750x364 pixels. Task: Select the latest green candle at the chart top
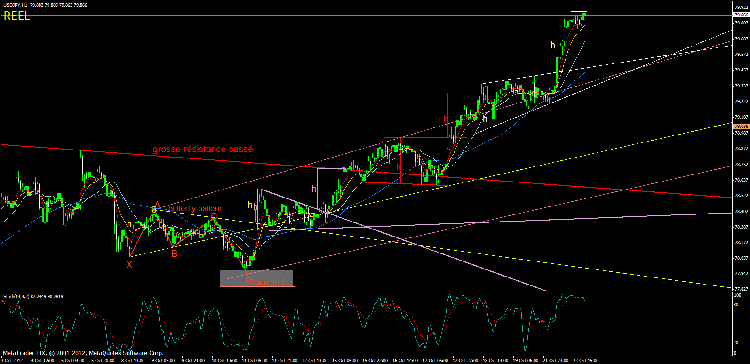tap(584, 17)
